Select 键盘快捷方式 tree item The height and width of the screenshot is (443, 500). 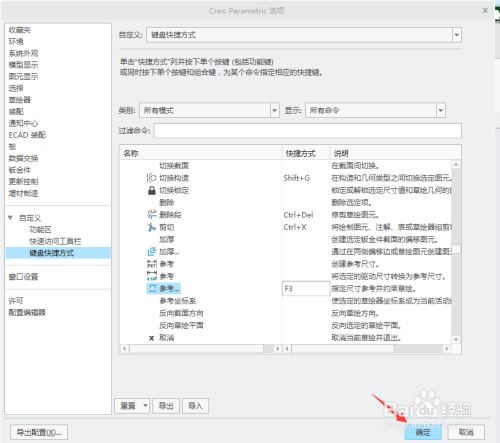58,253
